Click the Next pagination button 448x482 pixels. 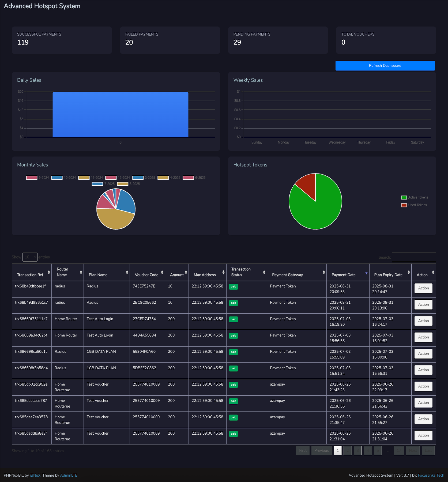click(413, 450)
